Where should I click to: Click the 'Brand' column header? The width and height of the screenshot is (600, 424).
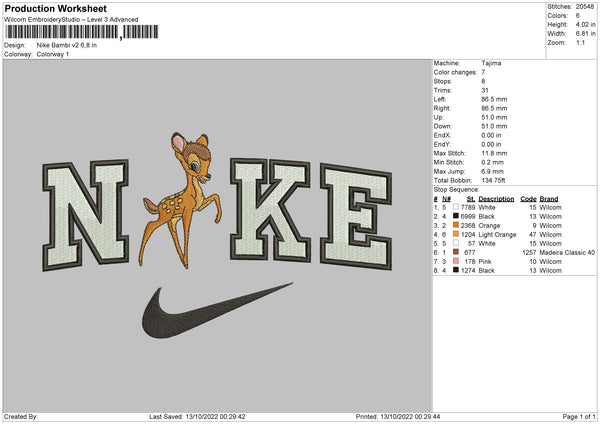(x=549, y=199)
